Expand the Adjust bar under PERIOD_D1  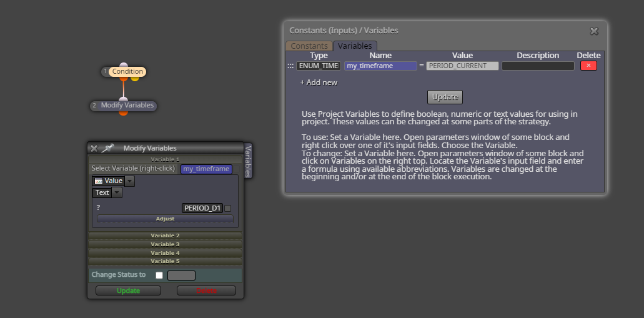(x=165, y=219)
